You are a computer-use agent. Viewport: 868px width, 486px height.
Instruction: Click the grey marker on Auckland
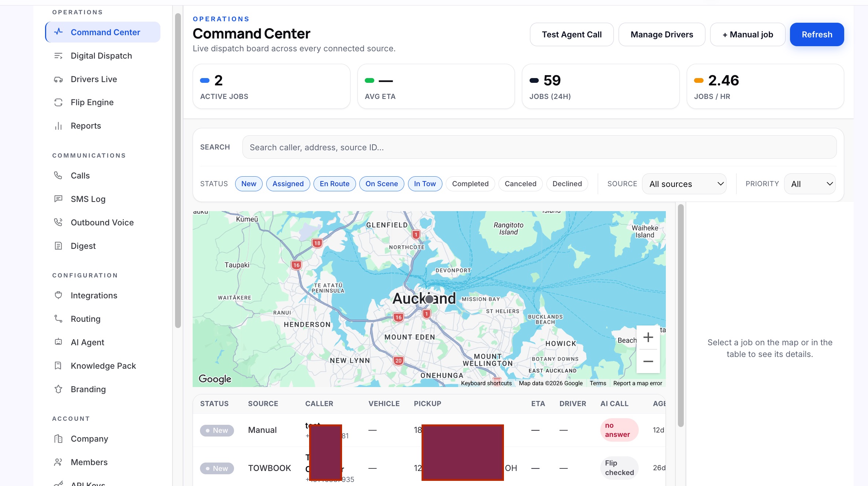coord(429,299)
